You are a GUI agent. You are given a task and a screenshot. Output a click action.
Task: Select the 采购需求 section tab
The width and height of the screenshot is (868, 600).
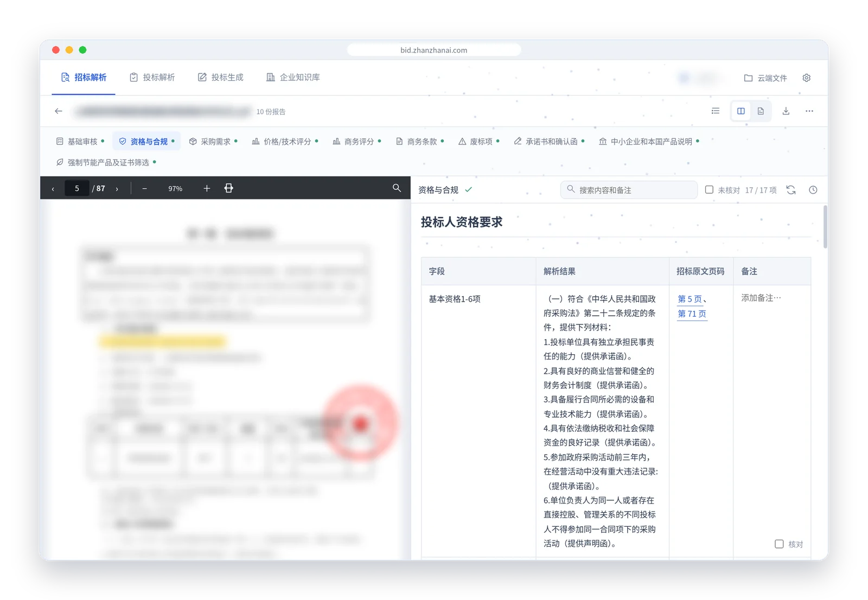click(x=213, y=141)
